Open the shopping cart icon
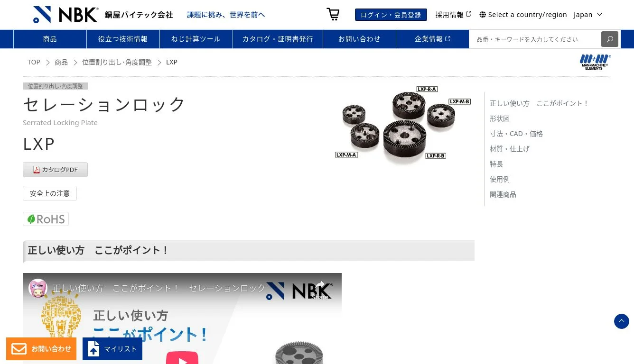634x364 pixels. point(333,14)
